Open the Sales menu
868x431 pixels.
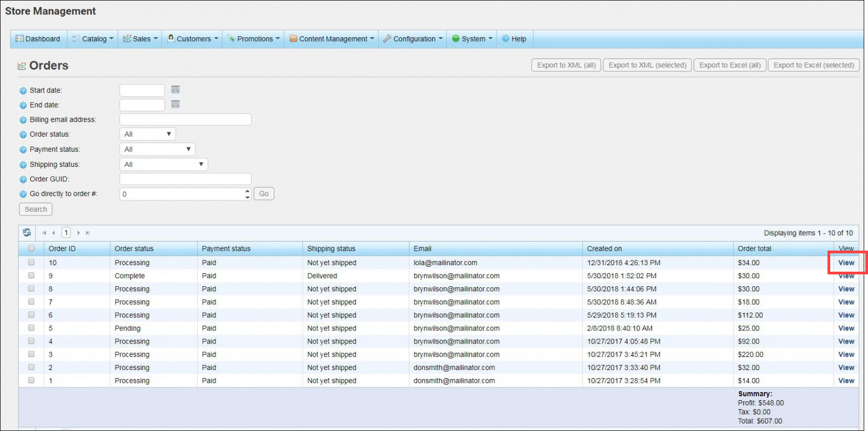pyautogui.click(x=140, y=39)
